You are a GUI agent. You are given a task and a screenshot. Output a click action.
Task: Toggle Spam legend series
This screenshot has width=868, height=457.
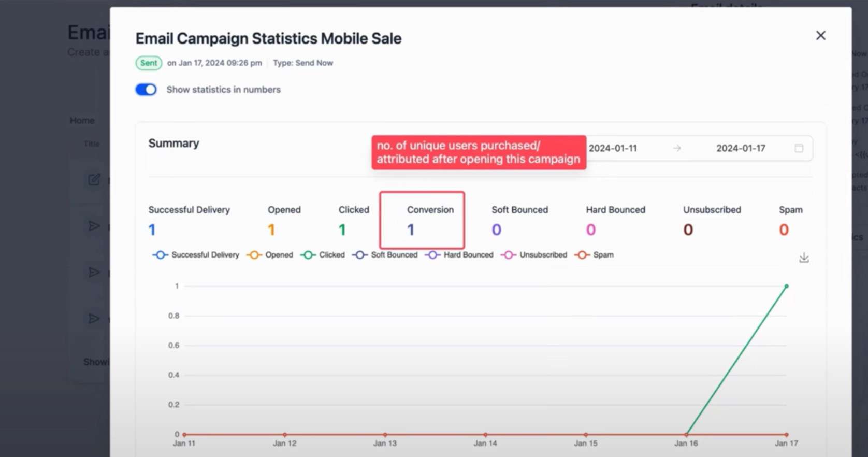[595, 255]
